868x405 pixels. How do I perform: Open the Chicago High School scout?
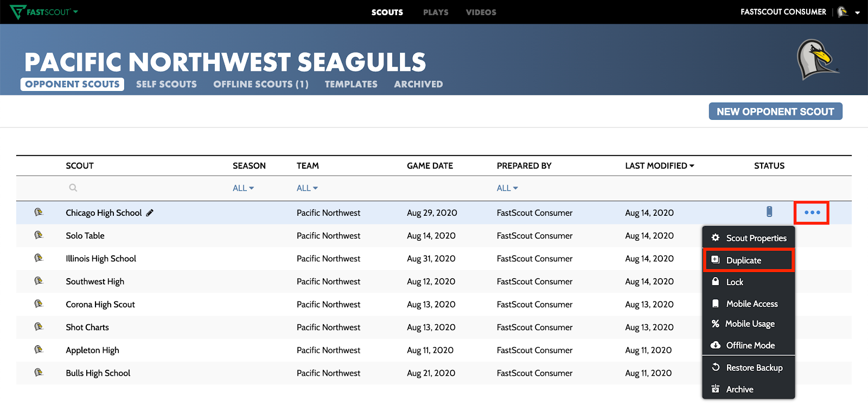coord(104,213)
